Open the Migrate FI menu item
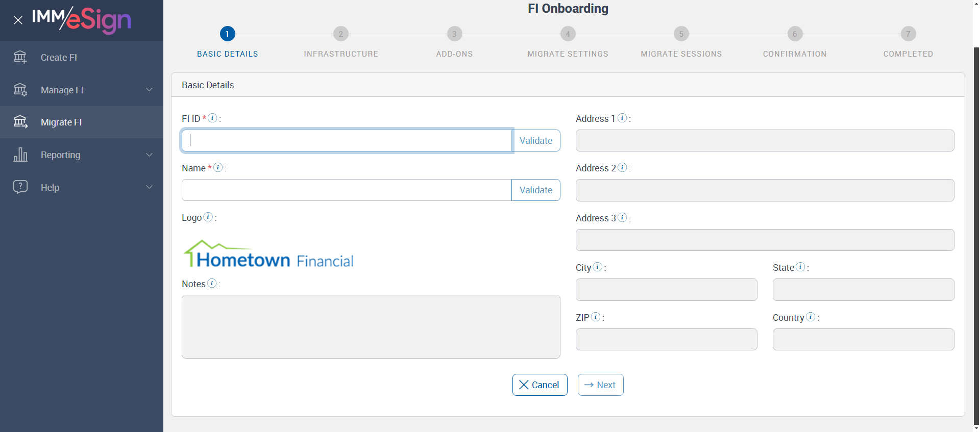 point(61,122)
